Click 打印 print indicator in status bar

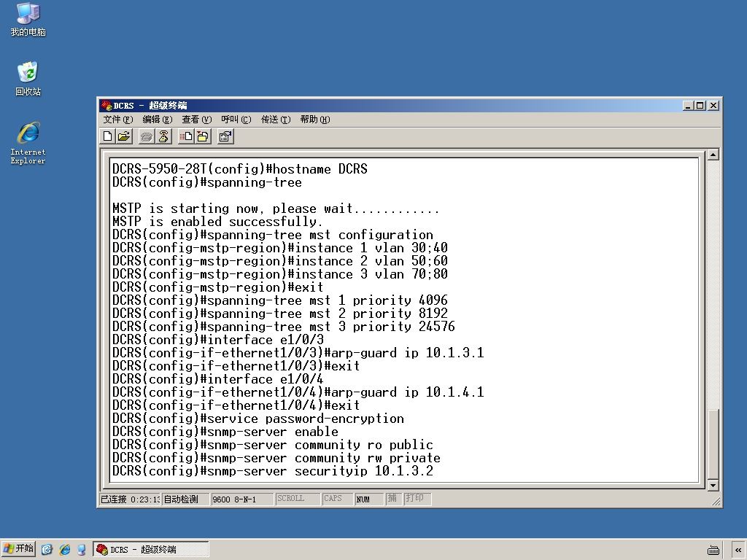click(x=417, y=499)
